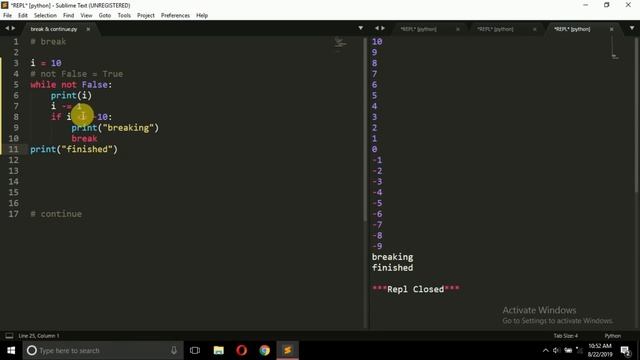Open File Explorer from the taskbar

[218, 350]
